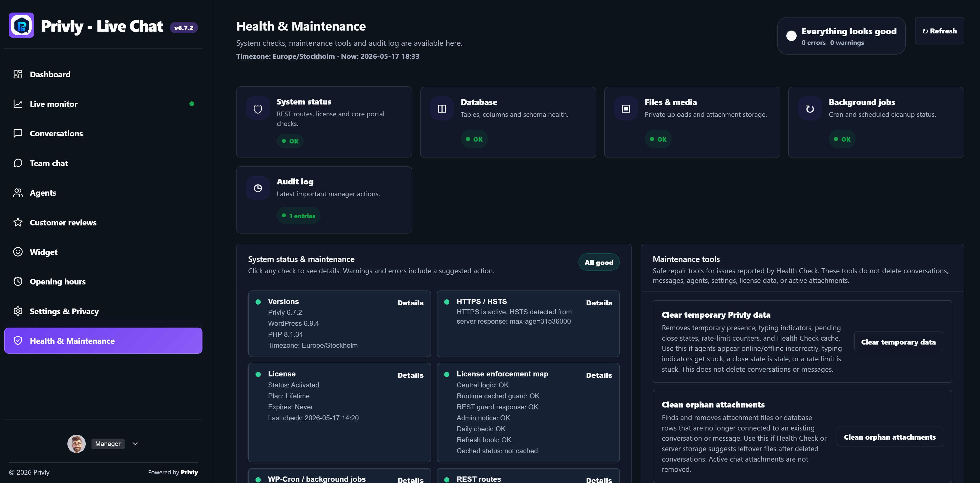Click the Live monitor green online dot
Image resolution: width=980 pixels, height=483 pixels.
coord(192,104)
